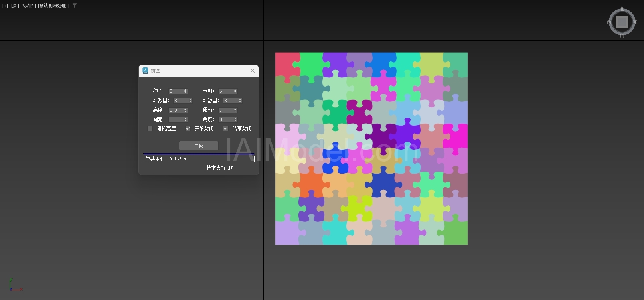Image resolution: width=644 pixels, height=300 pixels.
Task: Click the 种子 spinner arrows
Action: (186, 91)
